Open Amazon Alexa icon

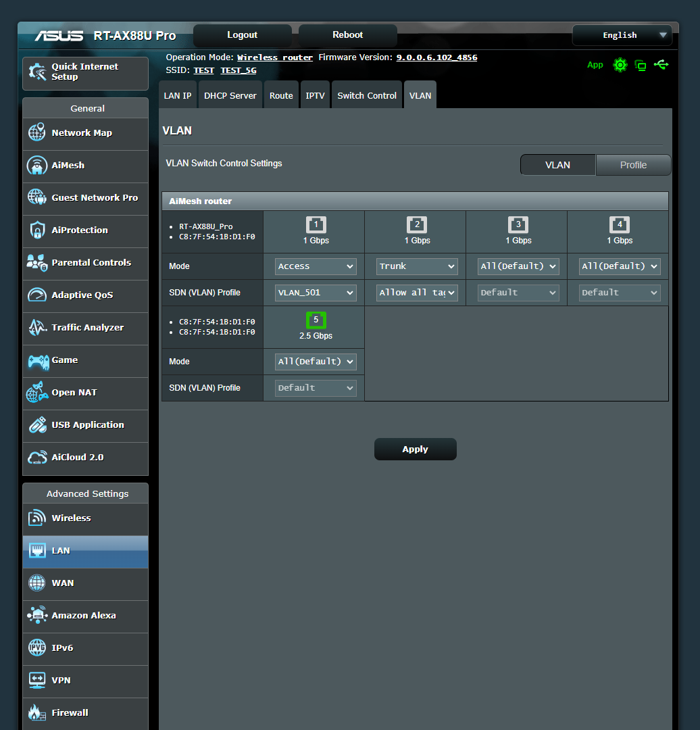[37, 615]
